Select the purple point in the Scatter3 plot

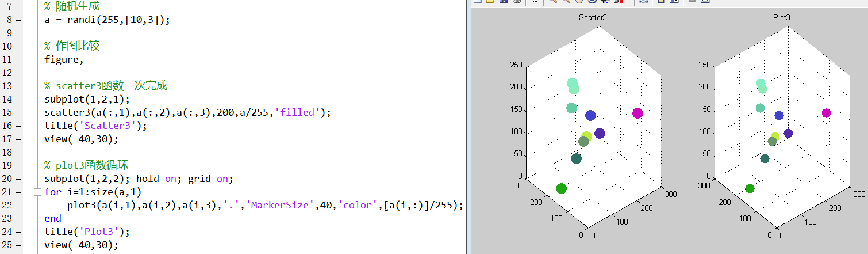click(x=600, y=134)
